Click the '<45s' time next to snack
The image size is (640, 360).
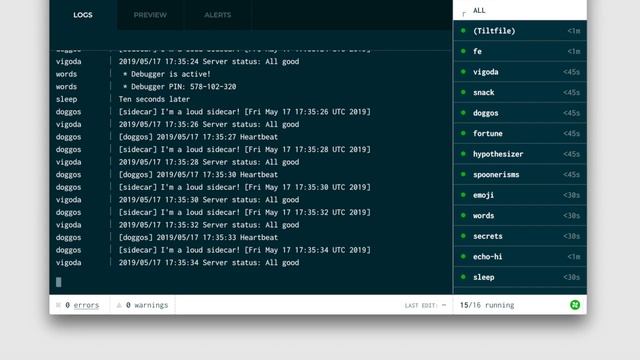tap(571, 92)
